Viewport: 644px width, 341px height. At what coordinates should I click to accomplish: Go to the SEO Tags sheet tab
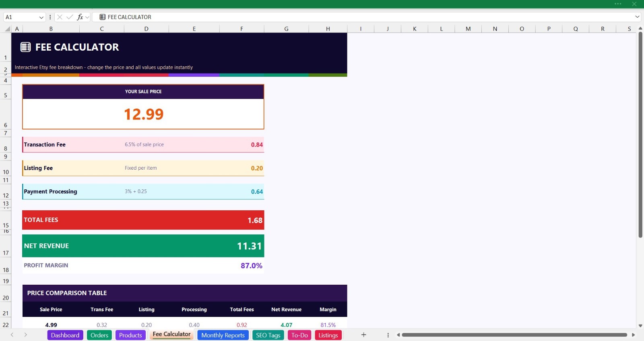pyautogui.click(x=268, y=335)
